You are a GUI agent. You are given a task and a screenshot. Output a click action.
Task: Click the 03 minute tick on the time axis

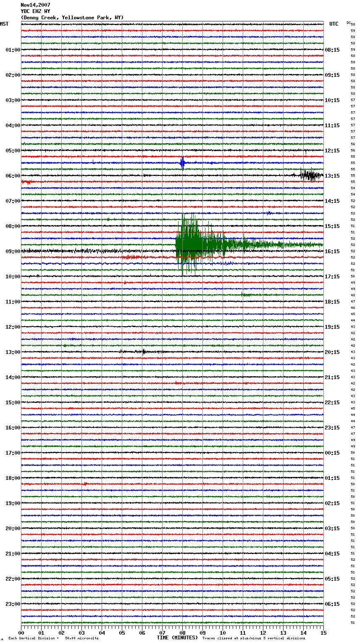[x=82, y=633]
